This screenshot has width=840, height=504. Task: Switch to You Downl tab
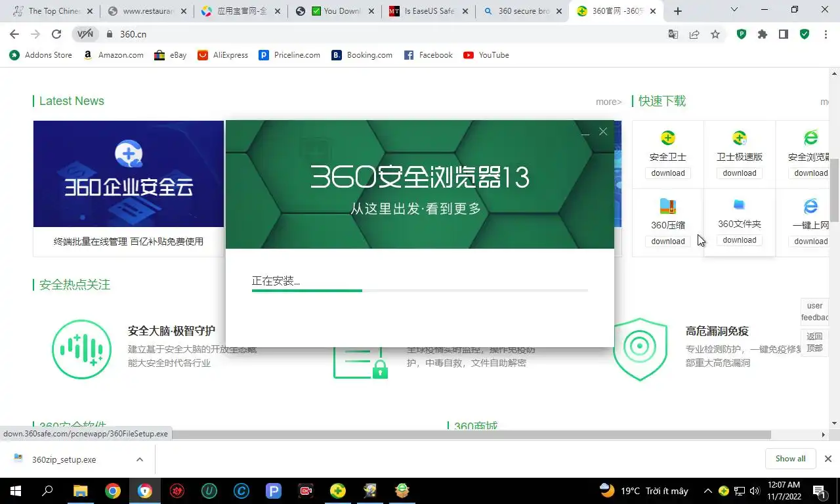(336, 11)
